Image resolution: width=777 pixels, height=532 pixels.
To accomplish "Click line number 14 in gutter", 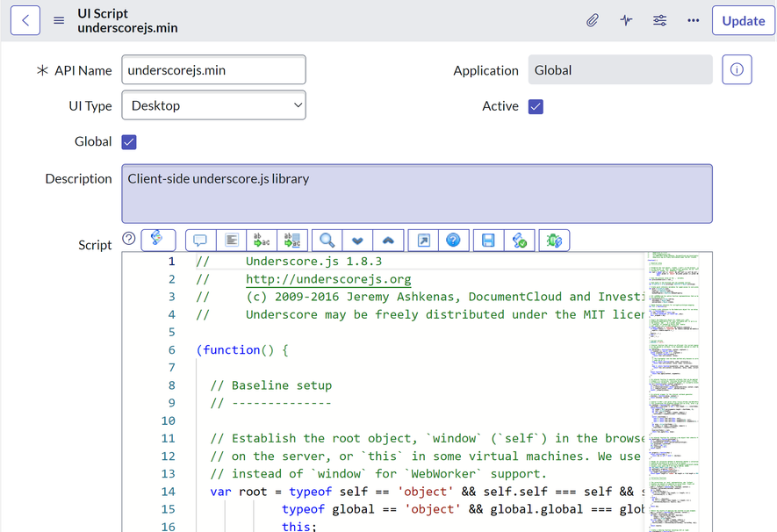I will [168, 492].
